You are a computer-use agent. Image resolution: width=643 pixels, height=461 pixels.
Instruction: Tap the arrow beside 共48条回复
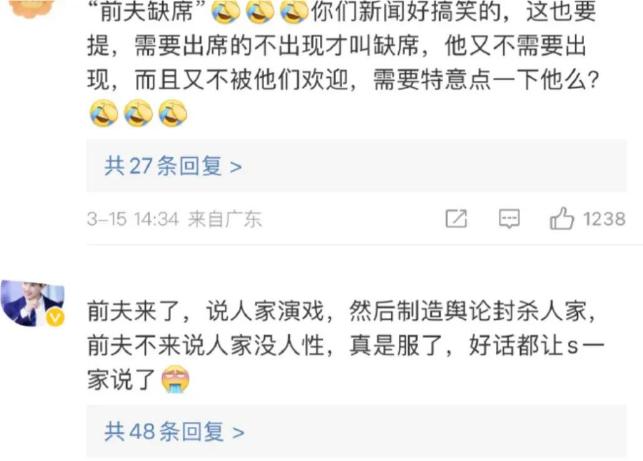238,432
